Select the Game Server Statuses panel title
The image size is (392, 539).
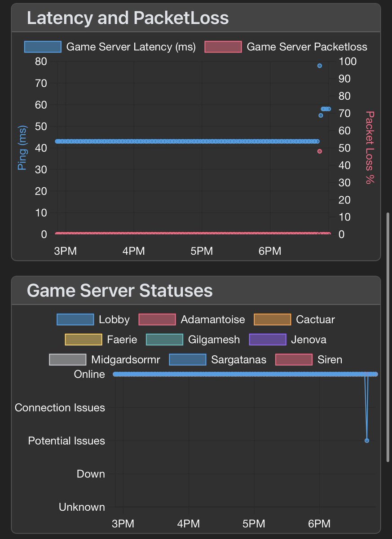coord(120,290)
